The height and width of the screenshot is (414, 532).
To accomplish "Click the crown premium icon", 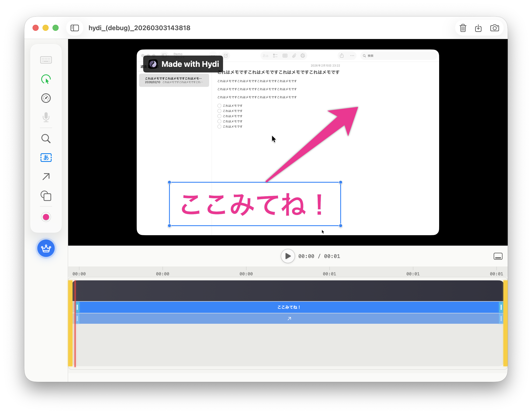I will click(46, 248).
